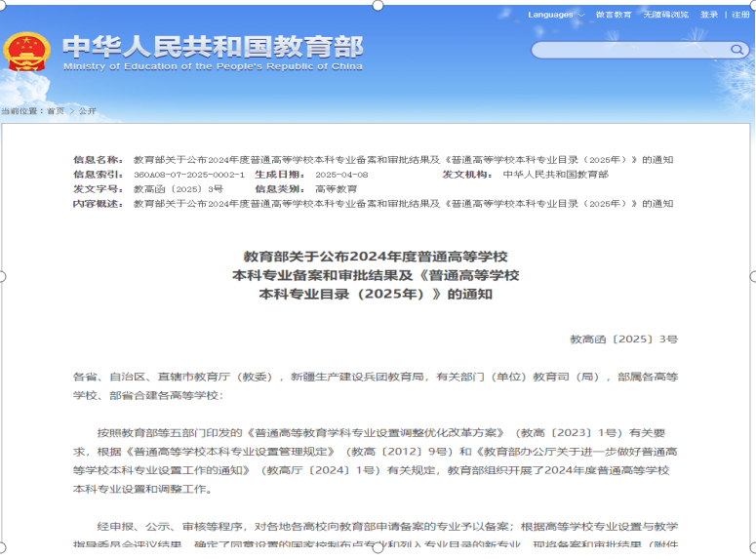The height and width of the screenshot is (559, 756).
Task: Click the right-aligned 教高函〔2025〕3号 line
Action: click(624, 339)
